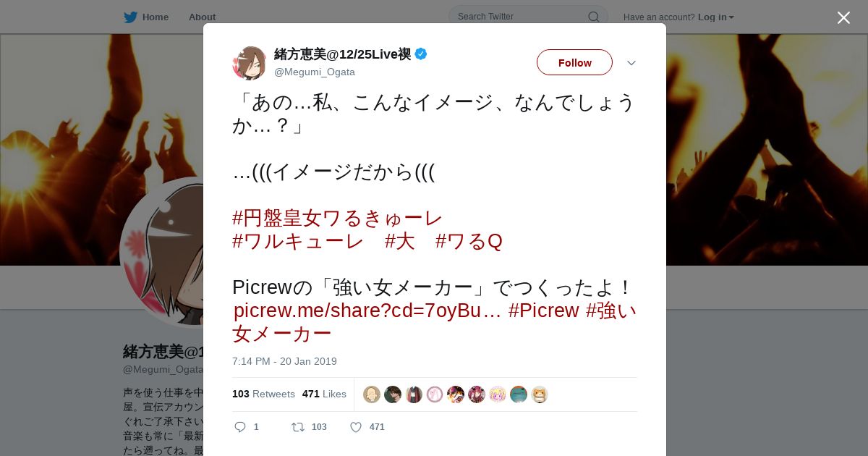Close the tweet overlay with X

tap(843, 17)
